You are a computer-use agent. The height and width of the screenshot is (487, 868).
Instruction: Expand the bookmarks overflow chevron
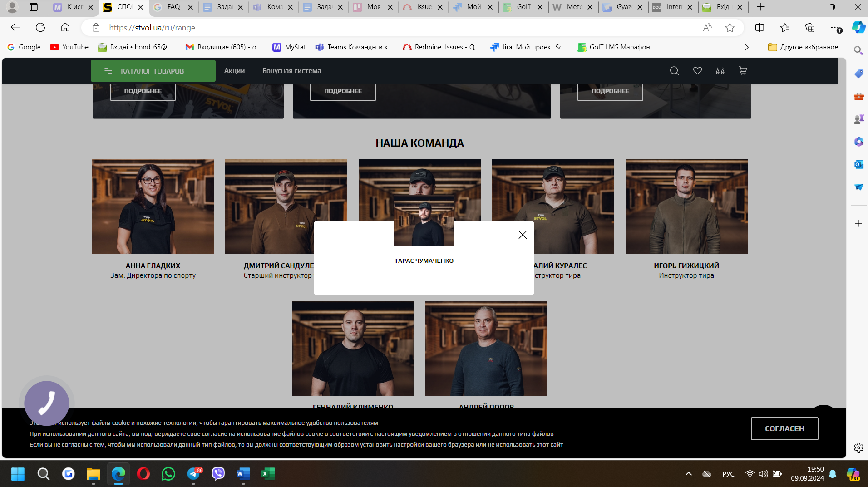point(746,47)
